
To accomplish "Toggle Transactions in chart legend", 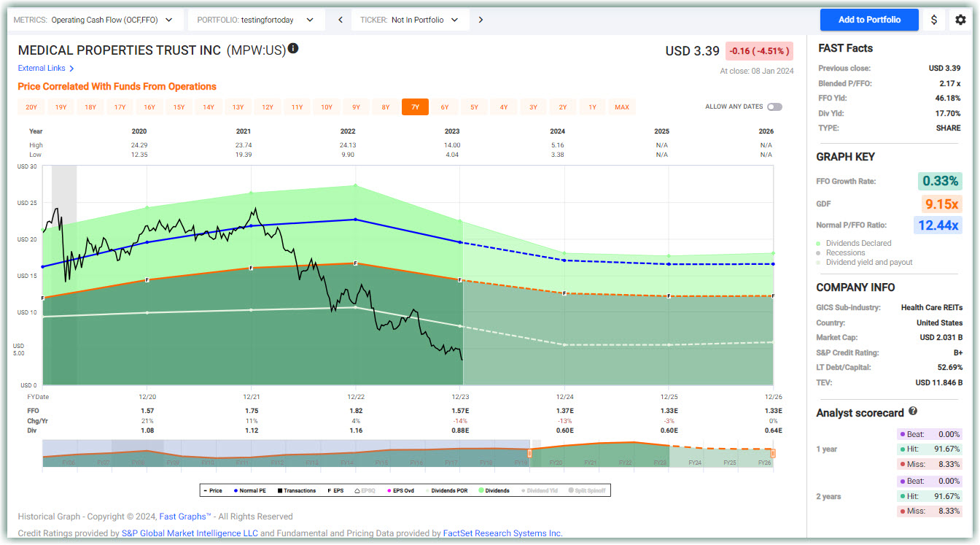I will [x=296, y=490].
